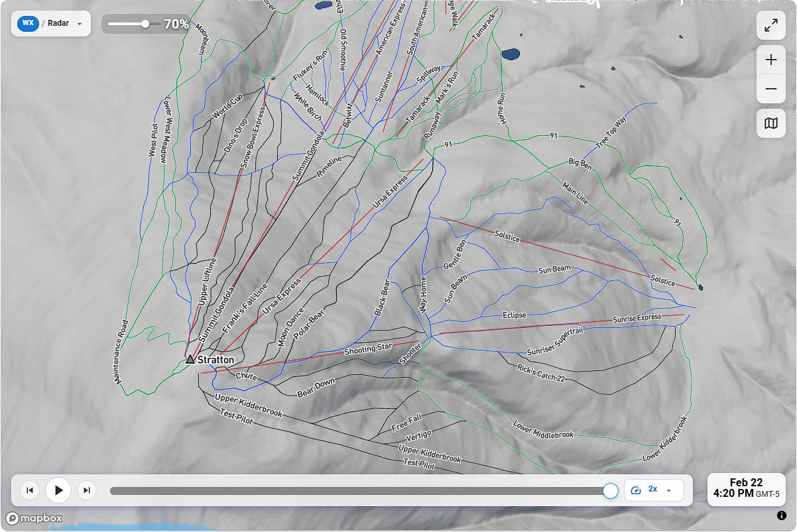Image resolution: width=797 pixels, height=532 pixels.
Task: Click the Old Smoothie label
Action: pyautogui.click(x=343, y=50)
